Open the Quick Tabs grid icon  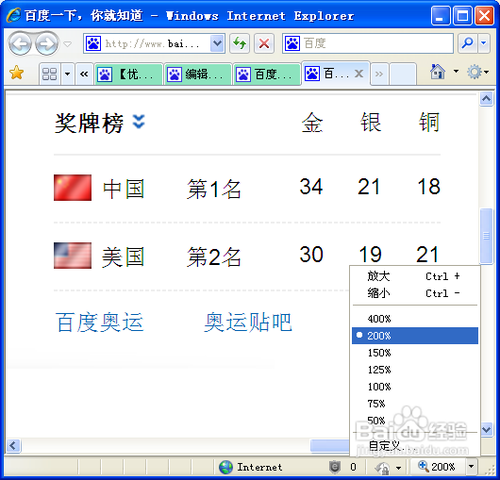[x=49, y=74]
